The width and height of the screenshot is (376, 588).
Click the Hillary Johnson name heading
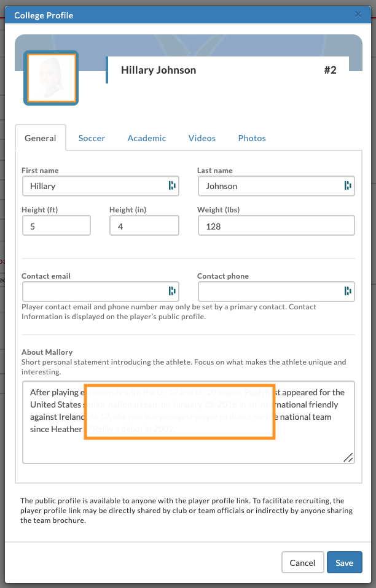point(159,70)
